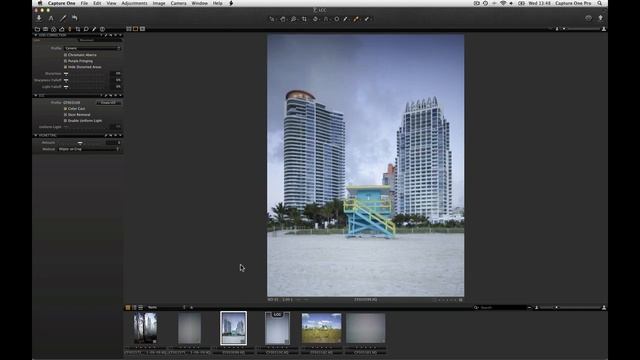This screenshot has width=640, height=360.
Task: Open the Help menu
Action: (218, 3)
